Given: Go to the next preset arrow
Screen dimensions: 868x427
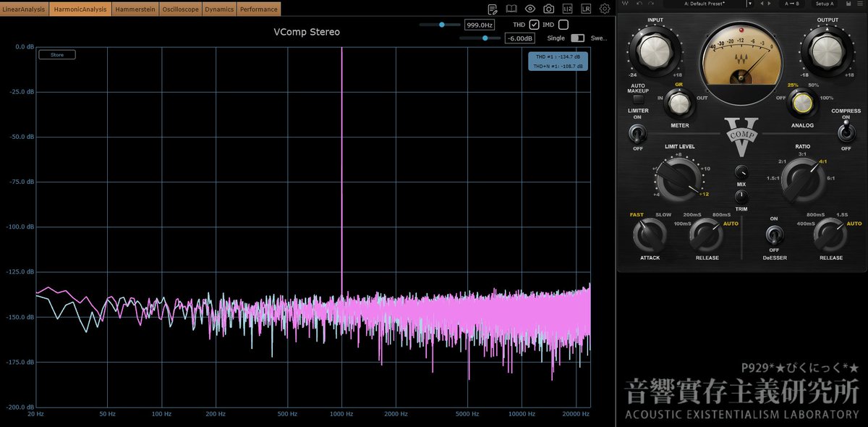Looking at the screenshot, I should point(770,4).
